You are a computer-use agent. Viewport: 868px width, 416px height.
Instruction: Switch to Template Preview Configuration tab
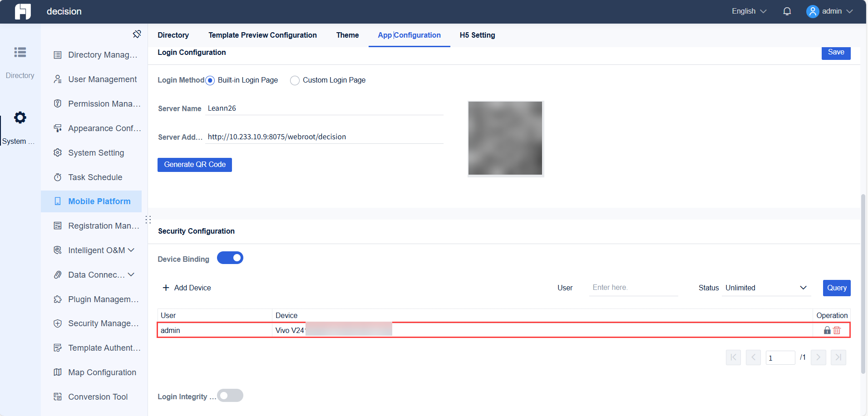tap(262, 35)
